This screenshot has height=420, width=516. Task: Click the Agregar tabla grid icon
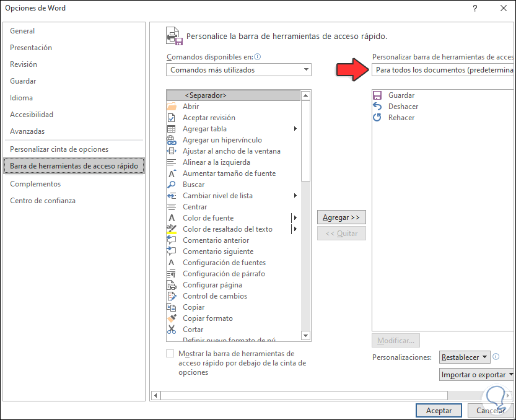coord(172,129)
